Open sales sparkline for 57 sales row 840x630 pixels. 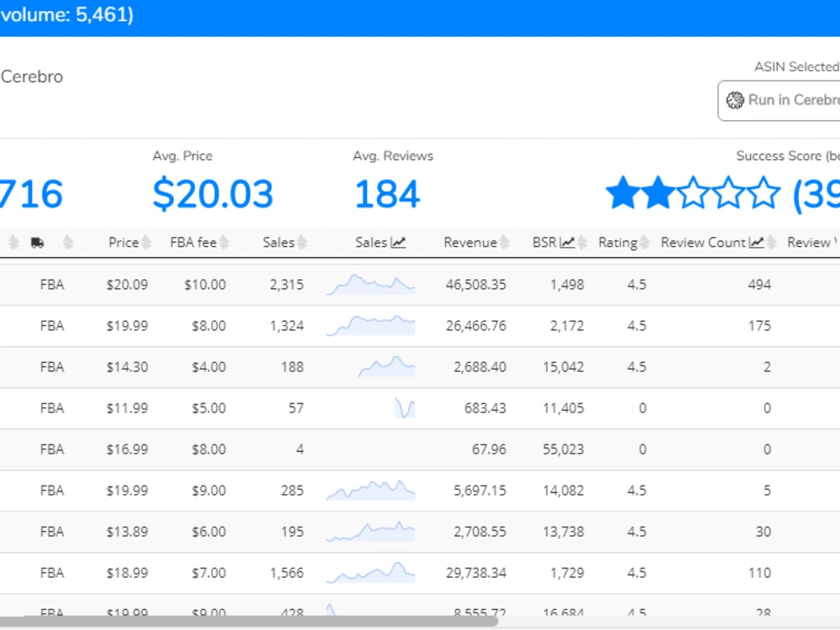pyautogui.click(x=405, y=408)
